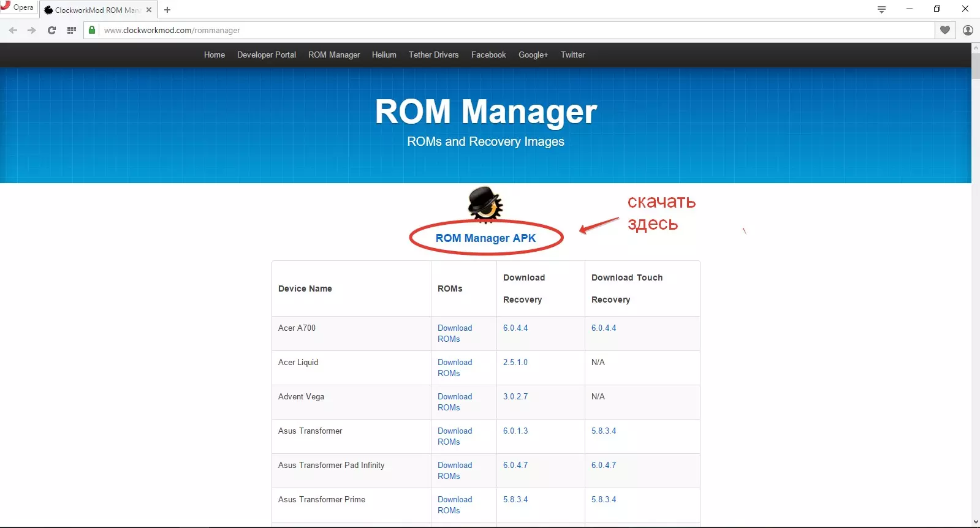
Task: Click the heart bookmark icon
Action: 944,30
